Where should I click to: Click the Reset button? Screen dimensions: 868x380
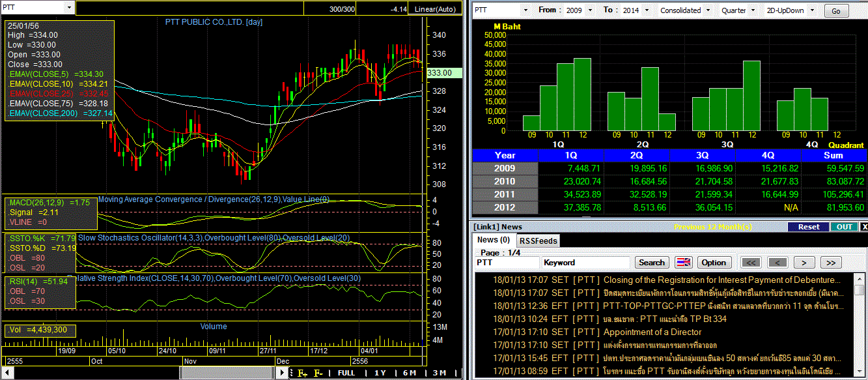point(809,227)
